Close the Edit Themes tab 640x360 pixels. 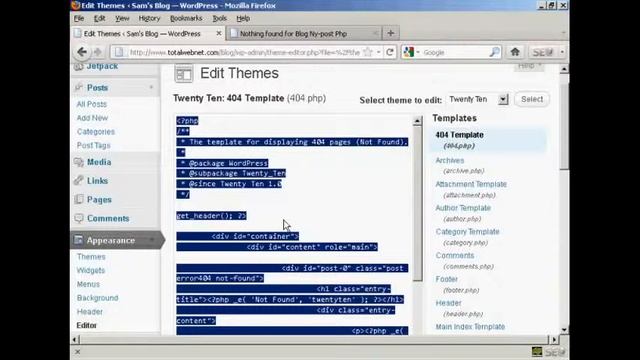219,33
